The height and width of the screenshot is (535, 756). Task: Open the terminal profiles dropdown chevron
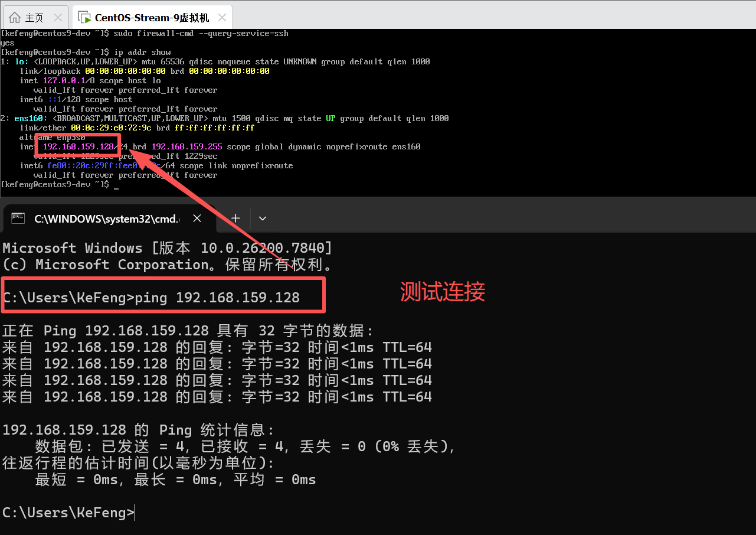pos(263,218)
